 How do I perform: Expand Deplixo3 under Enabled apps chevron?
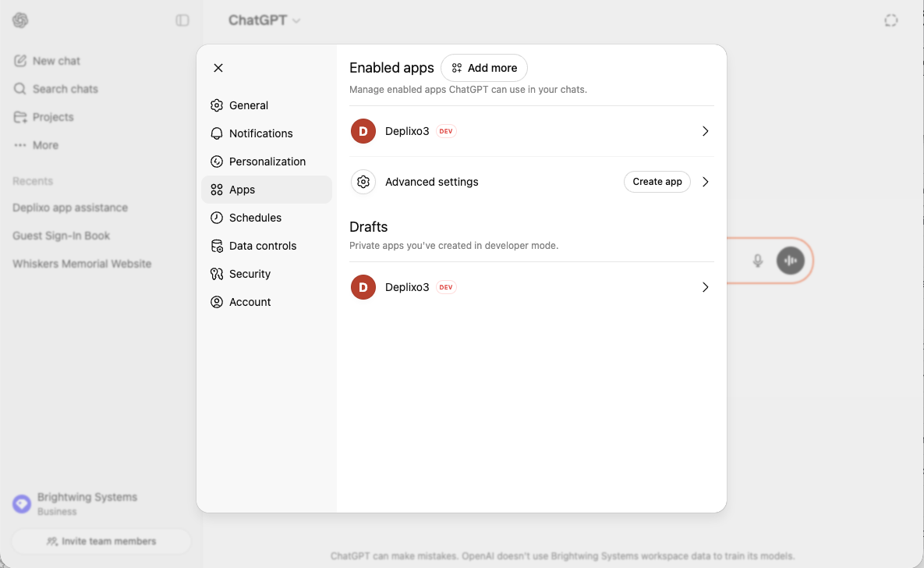pos(705,131)
